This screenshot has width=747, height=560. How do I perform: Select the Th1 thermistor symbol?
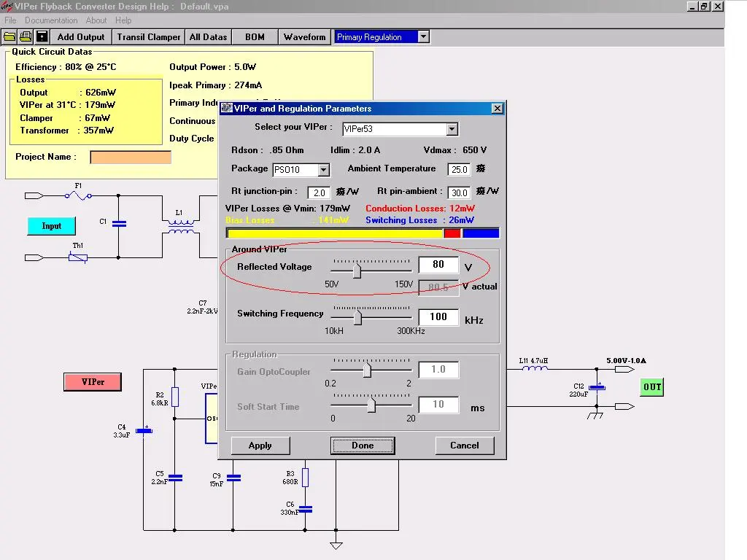coord(77,257)
